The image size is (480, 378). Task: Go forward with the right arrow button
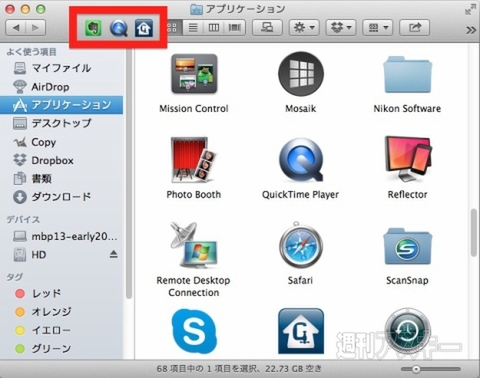point(35,28)
